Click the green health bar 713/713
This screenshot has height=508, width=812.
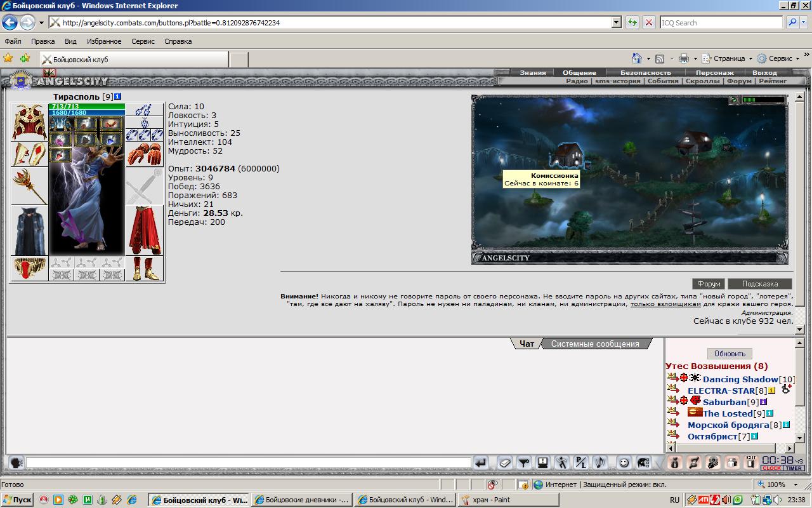[87, 106]
